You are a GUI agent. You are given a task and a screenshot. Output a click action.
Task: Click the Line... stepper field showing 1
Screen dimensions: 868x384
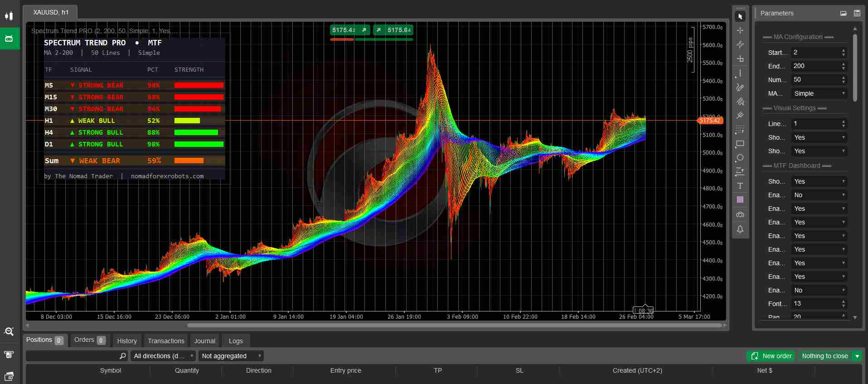pos(820,123)
